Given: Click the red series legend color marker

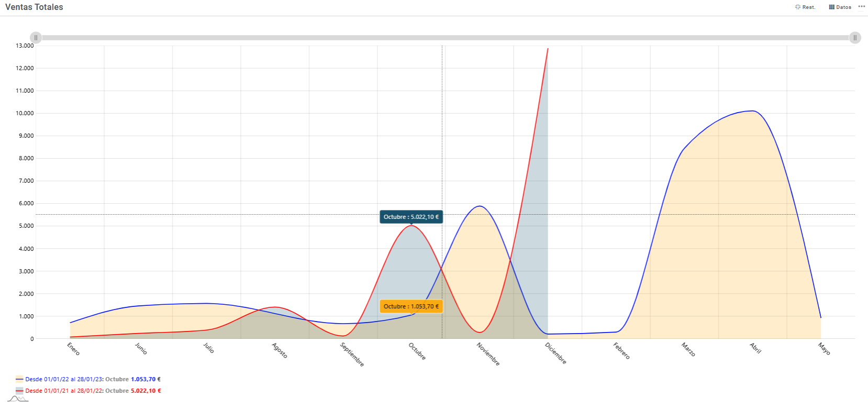Looking at the screenshot, I should (19, 391).
